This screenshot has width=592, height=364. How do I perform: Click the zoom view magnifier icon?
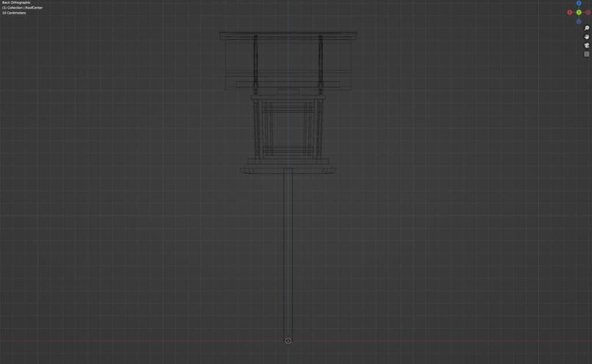[x=587, y=28]
